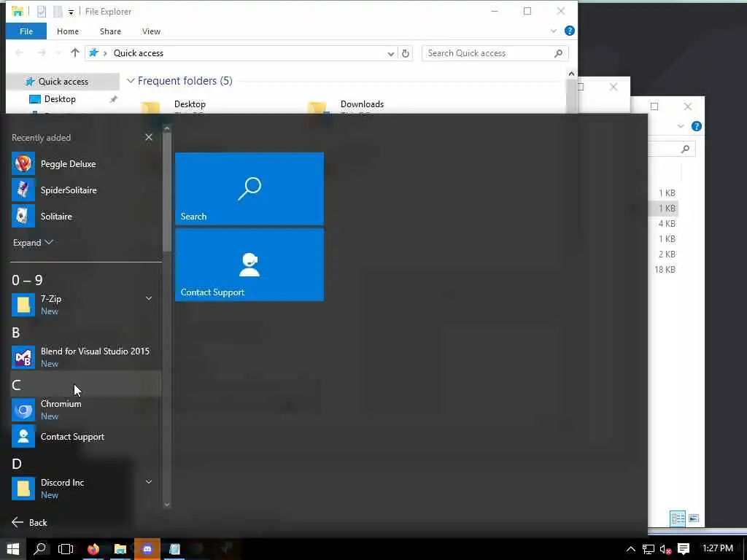The image size is (747, 560).
Task: Open Quick Access Toolbar customize dropdown
Action: coord(71,12)
